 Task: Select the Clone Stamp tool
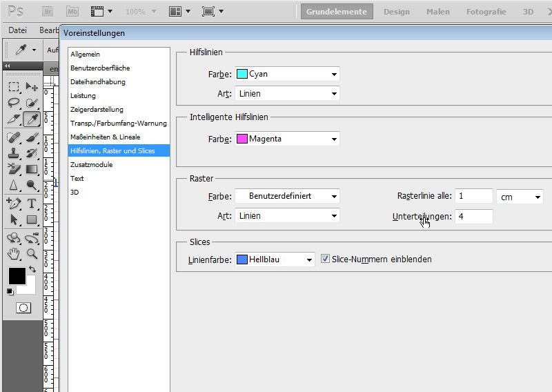(14, 153)
